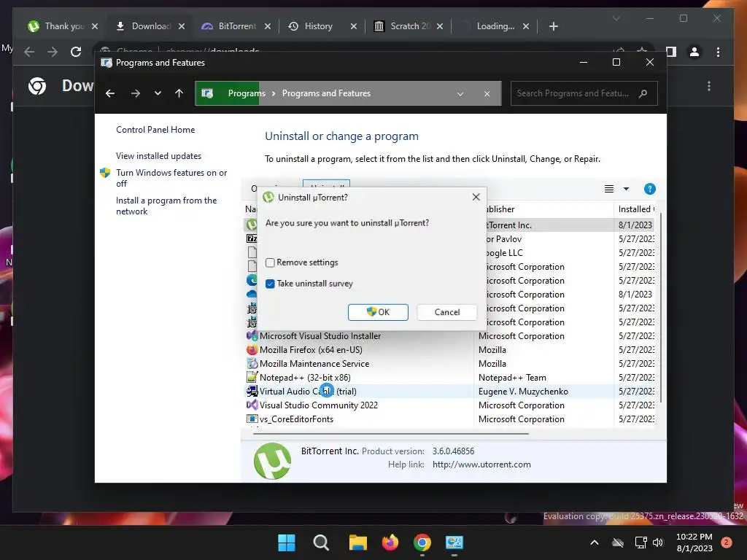This screenshot has height=560, width=747.
Task: Open Chrome from taskbar
Action: pos(422,542)
